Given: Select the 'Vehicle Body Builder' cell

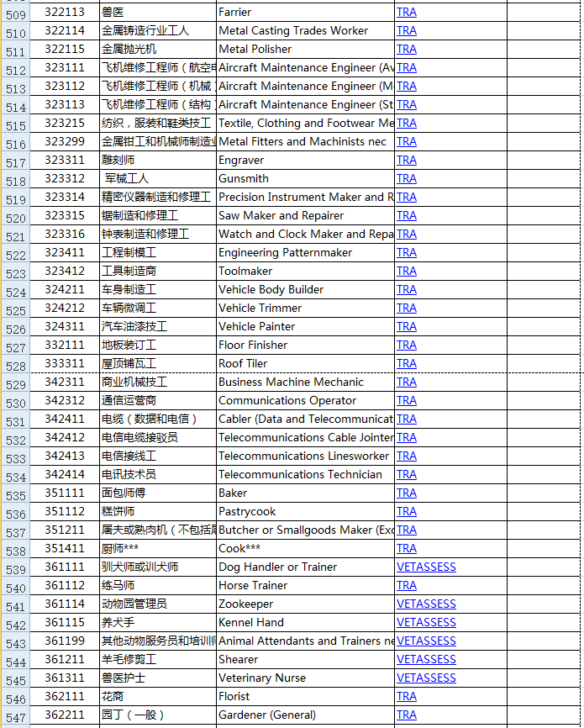Looking at the screenshot, I should [x=306, y=290].
